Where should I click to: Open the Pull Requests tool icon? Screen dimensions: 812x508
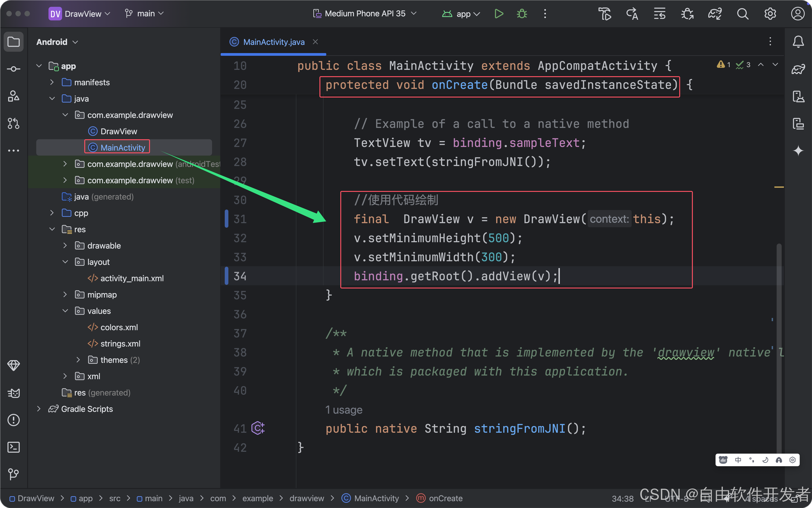tap(13, 123)
